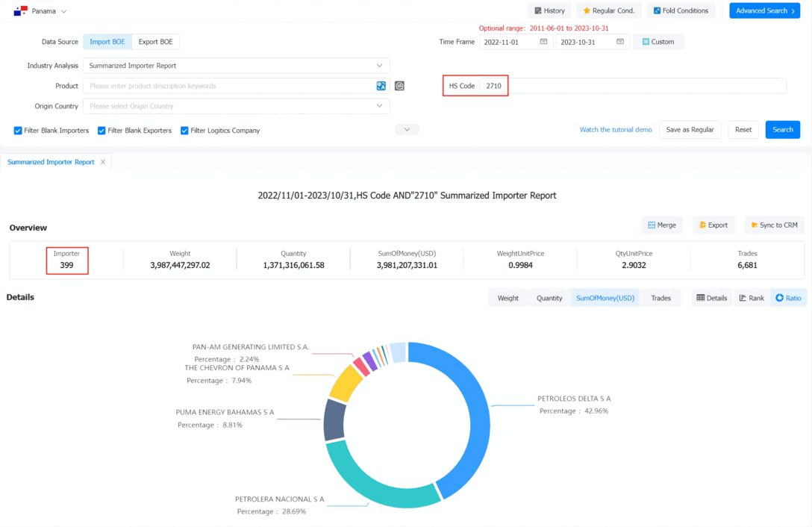Screen dimensions: 812x527
Task: Toggle Filter Blank Exporters checkbox
Action: pos(101,131)
